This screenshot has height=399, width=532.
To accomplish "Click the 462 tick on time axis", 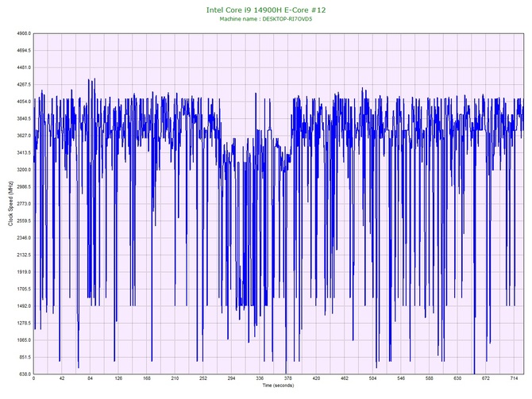I will [x=345, y=378].
